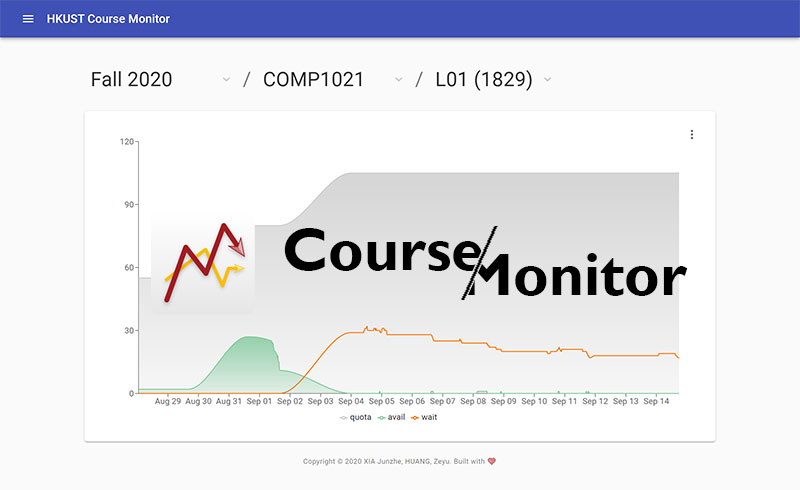The image size is (800, 490).
Task: Toggle the avail series in the legend
Action: click(391, 417)
